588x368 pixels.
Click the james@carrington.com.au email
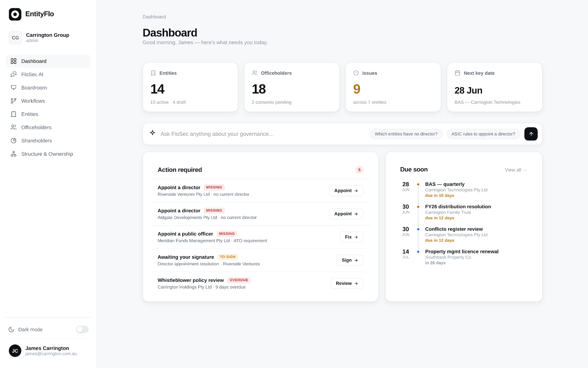click(x=51, y=354)
